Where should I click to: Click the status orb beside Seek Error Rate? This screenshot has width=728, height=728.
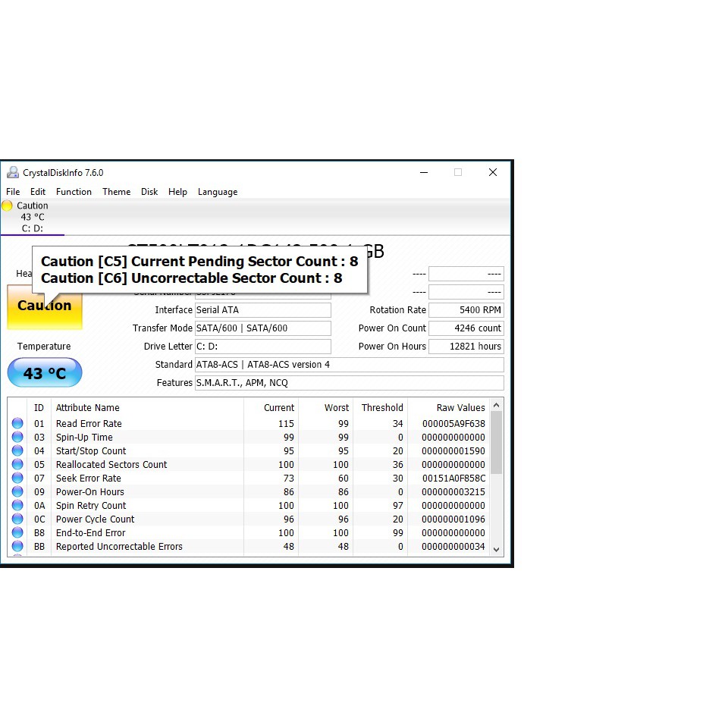coord(17,479)
